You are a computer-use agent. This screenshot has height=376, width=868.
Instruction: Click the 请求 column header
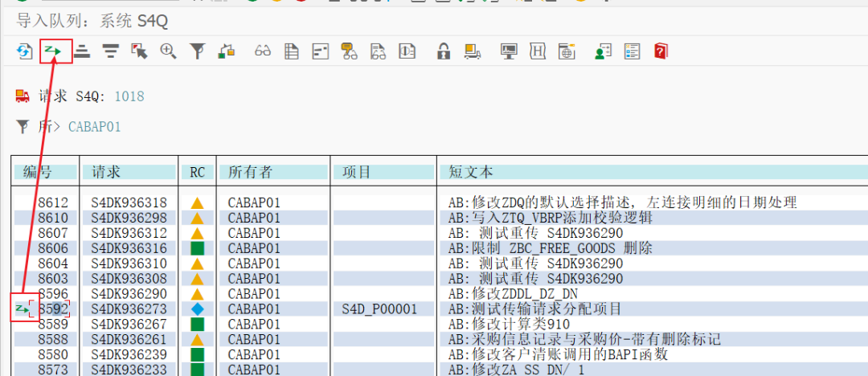coord(129,172)
